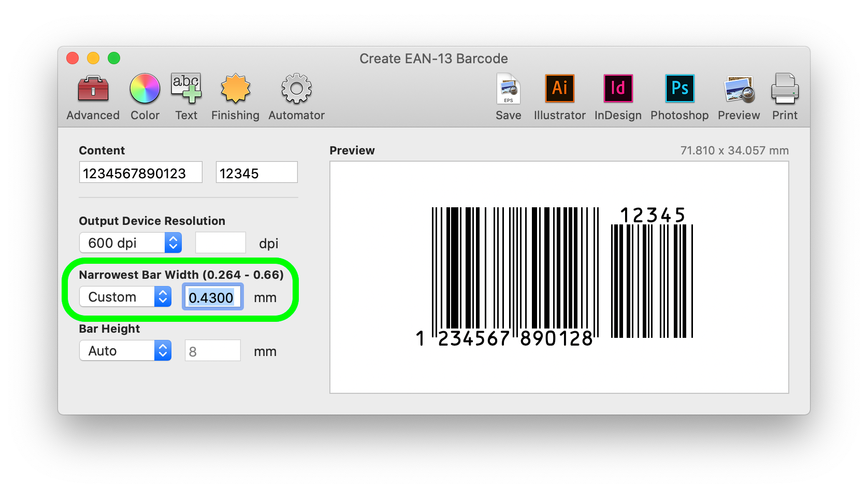The image size is (868, 484).
Task: Send barcode to Photoshop
Action: tap(679, 97)
